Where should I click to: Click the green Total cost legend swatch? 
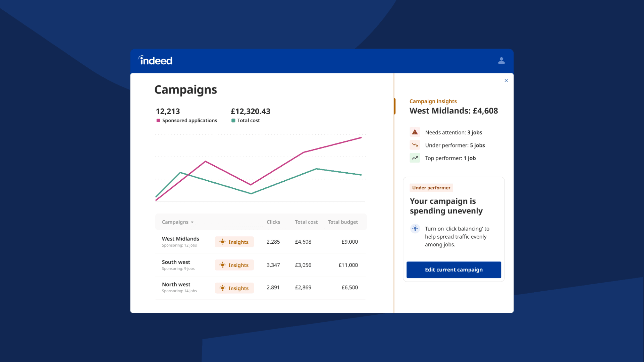click(232, 120)
